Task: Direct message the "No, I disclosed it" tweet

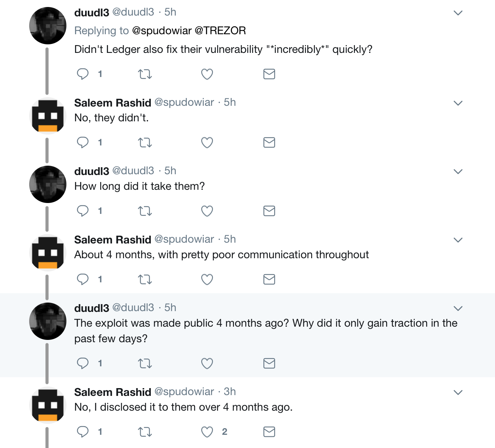Action: (269, 432)
